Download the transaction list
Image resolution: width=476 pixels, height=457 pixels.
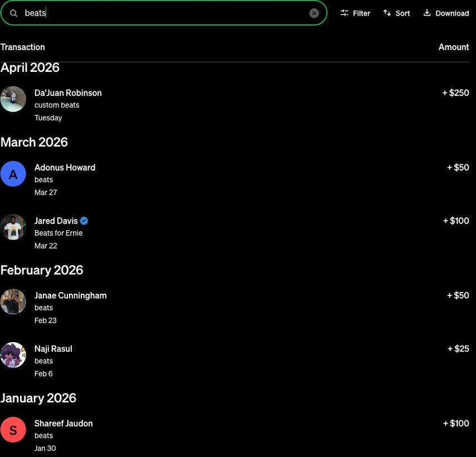coord(446,13)
